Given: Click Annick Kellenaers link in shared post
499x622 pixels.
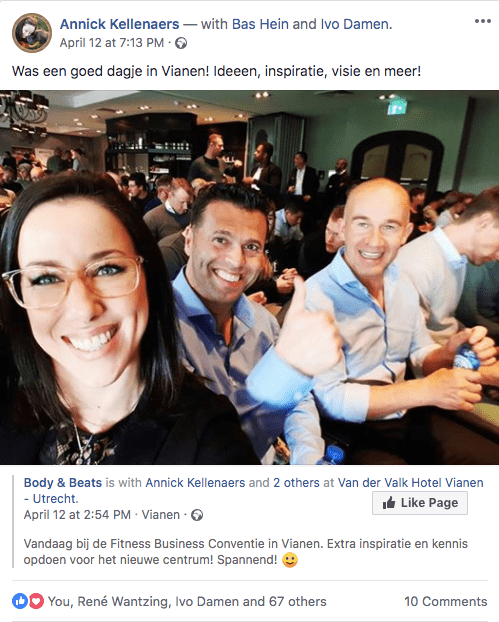Looking at the screenshot, I should click(195, 483).
